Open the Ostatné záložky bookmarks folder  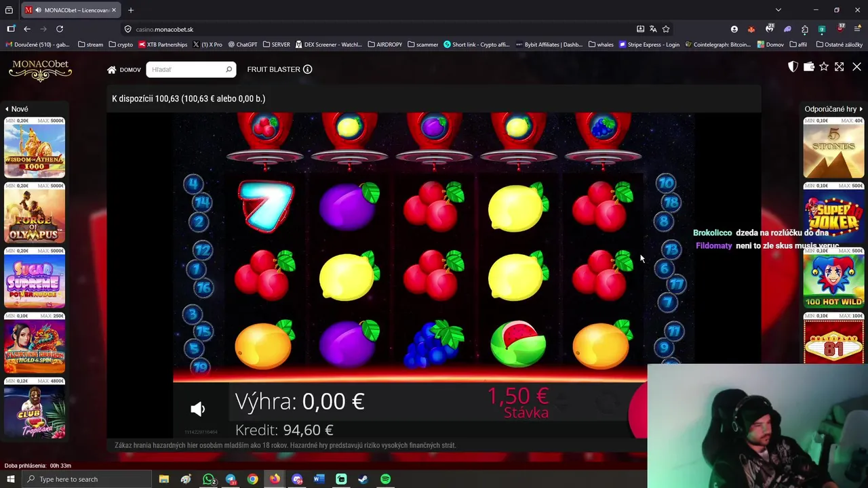(x=840, y=45)
